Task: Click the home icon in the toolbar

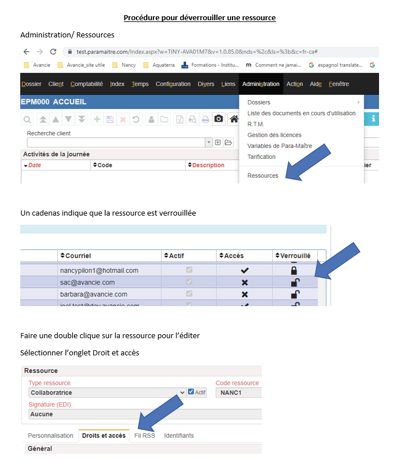Action: tap(234, 119)
